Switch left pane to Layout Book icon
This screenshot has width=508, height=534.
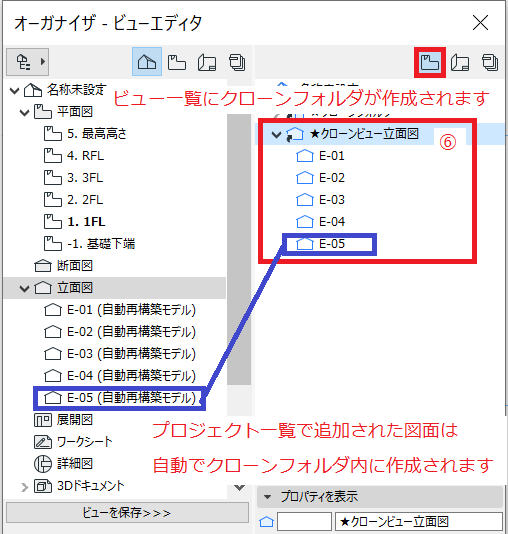pyautogui.click(x=207, y=63)
